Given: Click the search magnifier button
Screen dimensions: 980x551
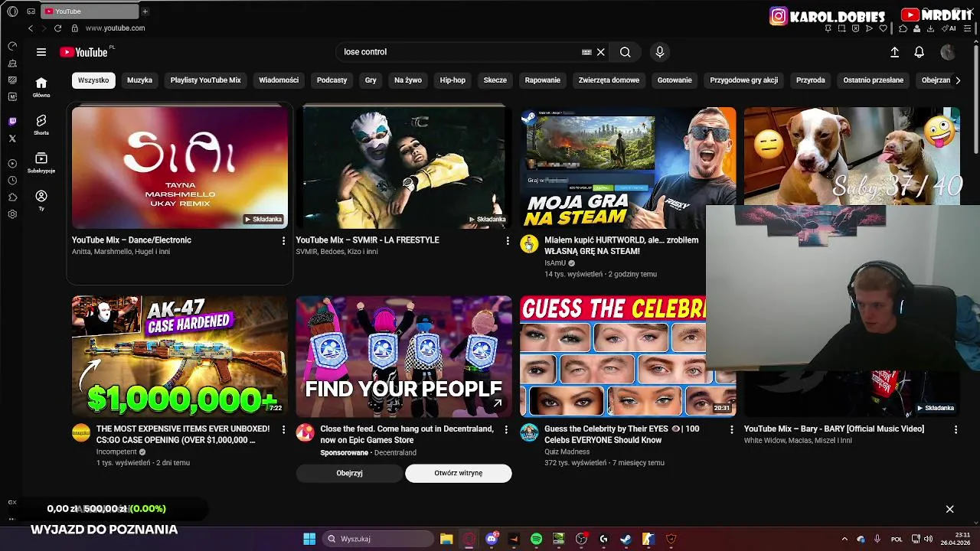Looking at the screenshot, I should tap(626, 52).
